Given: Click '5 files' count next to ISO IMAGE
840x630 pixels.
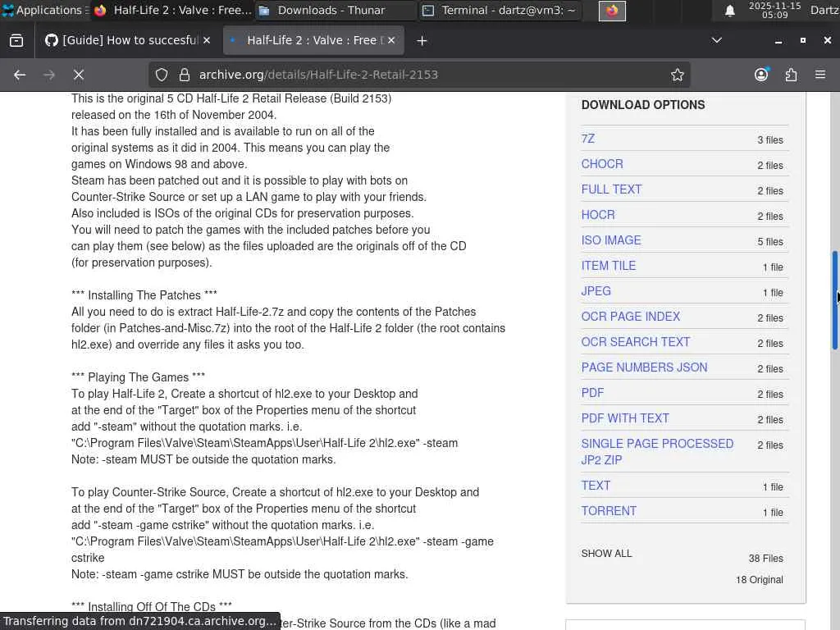Looking at the screenshot, I should pos(769,242).
